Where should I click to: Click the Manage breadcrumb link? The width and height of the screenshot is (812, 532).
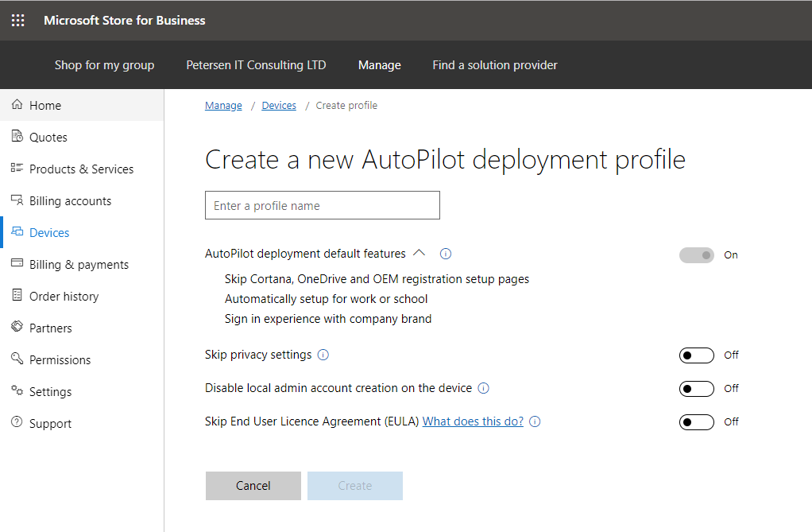point(223,105)
